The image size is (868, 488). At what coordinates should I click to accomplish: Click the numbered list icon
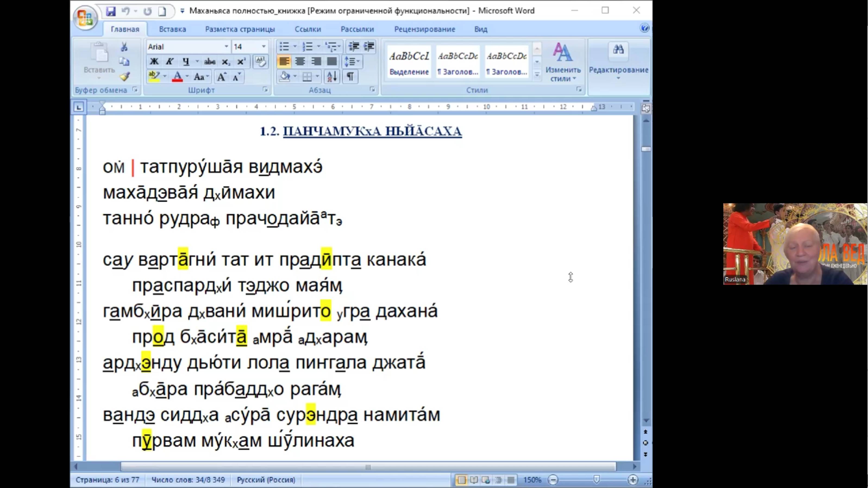[x=307, y=46]
